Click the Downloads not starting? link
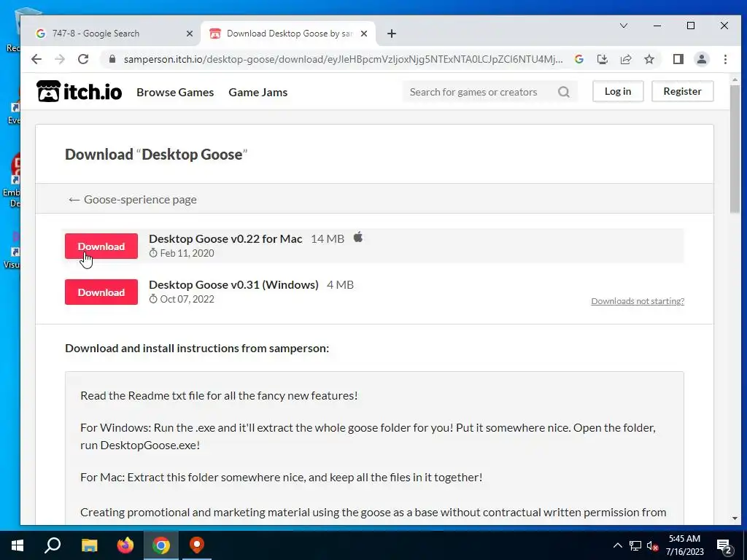The height and width of the screenshot is (560, 747). [x=638, y=301]
